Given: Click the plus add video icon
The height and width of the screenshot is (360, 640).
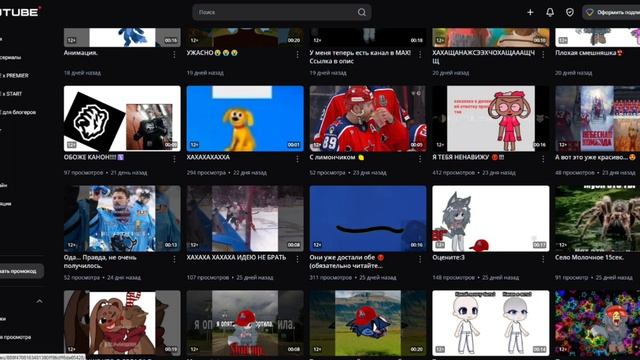Looking at the screenshot, I should [x=530, y=12].
